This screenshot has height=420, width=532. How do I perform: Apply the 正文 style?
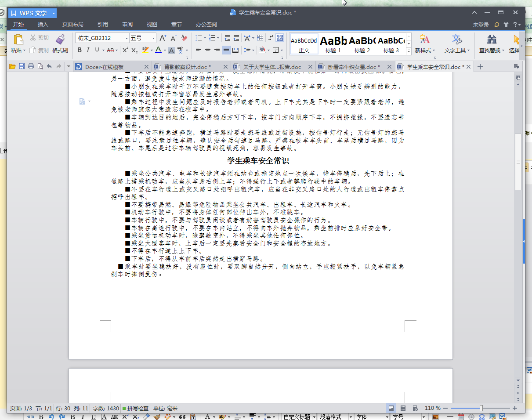click(x=304, y=44)
